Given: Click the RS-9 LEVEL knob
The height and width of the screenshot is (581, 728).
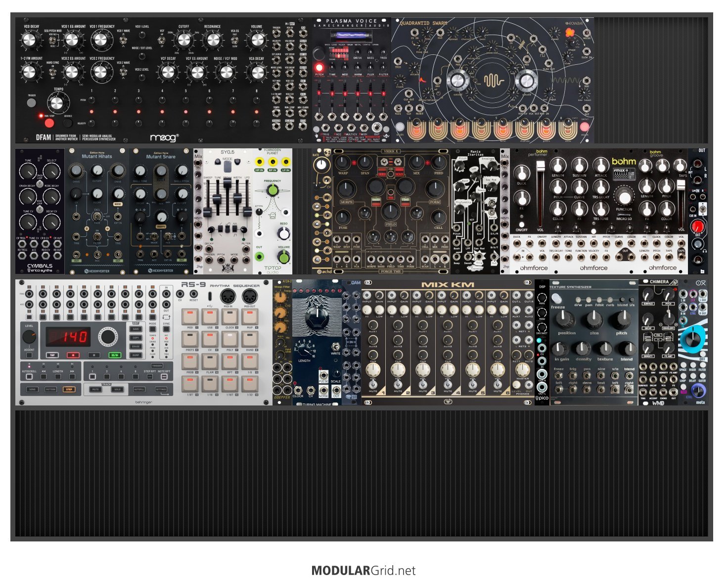Looking at the screenshot, I should 29,337.
